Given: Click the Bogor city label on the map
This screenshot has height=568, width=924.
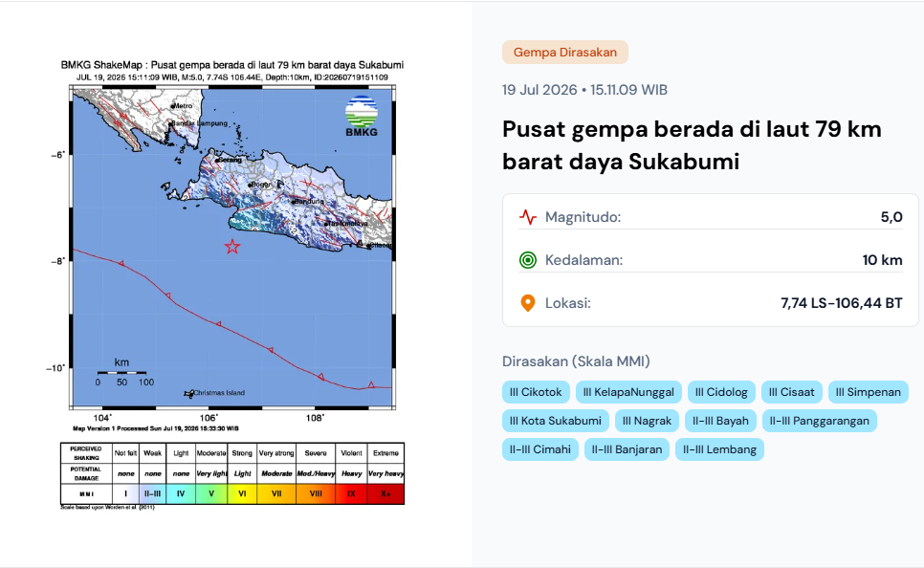Looking at the screenshot, I should pyautogui.click(x=260, y=185).
